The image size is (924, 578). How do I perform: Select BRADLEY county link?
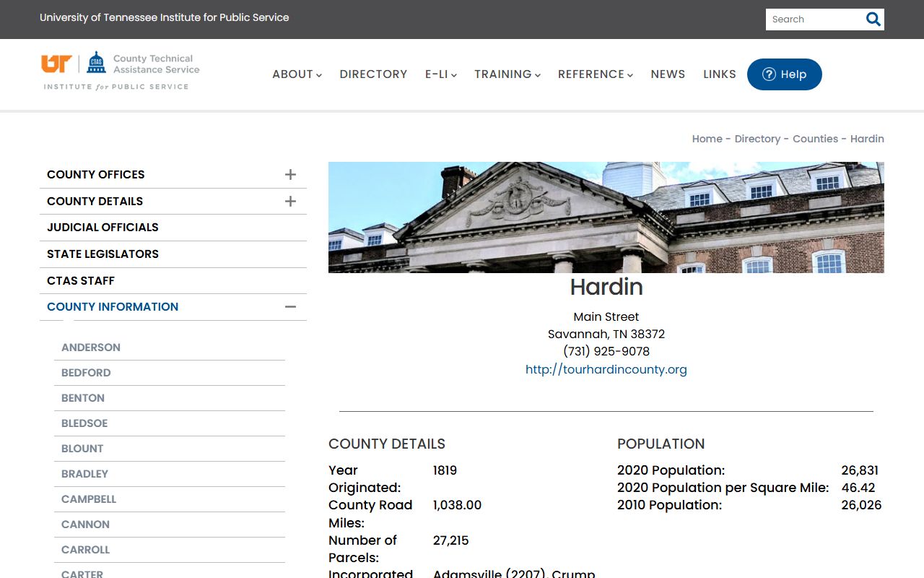pyautogui.click(x=84, y=474)
